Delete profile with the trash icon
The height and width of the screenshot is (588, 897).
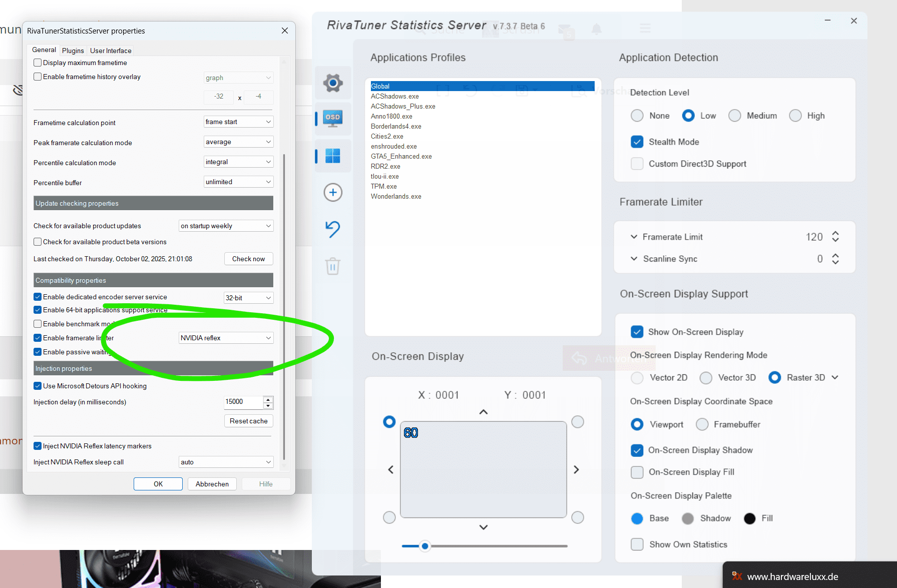point(333,266)
